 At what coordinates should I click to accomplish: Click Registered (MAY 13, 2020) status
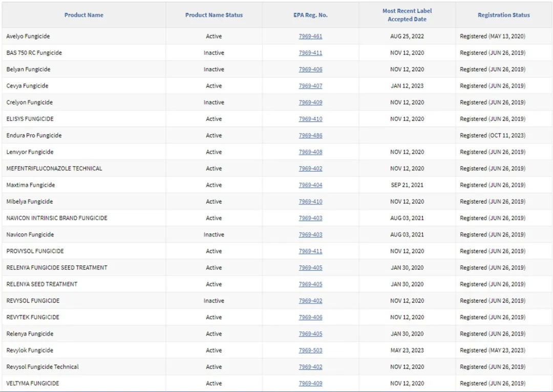click(493, 36)
